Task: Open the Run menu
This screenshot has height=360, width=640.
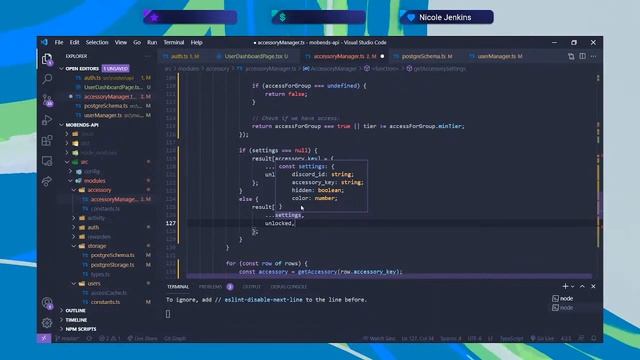Action: click(152, 42)
